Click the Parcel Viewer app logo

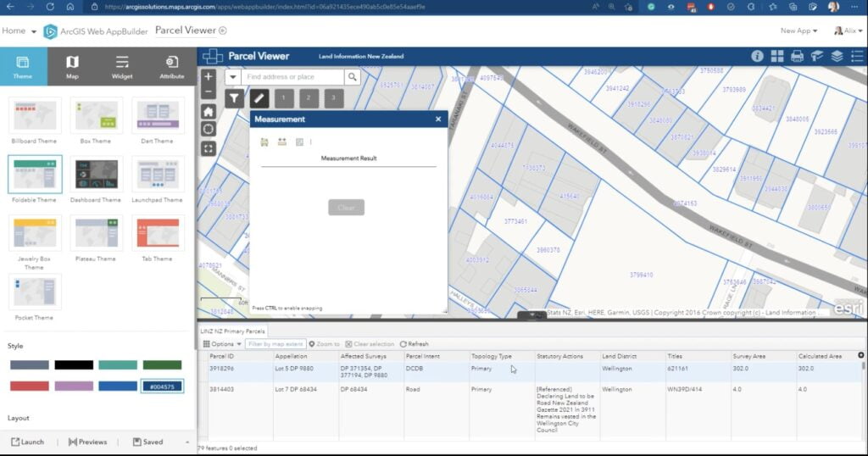[213, 56]
